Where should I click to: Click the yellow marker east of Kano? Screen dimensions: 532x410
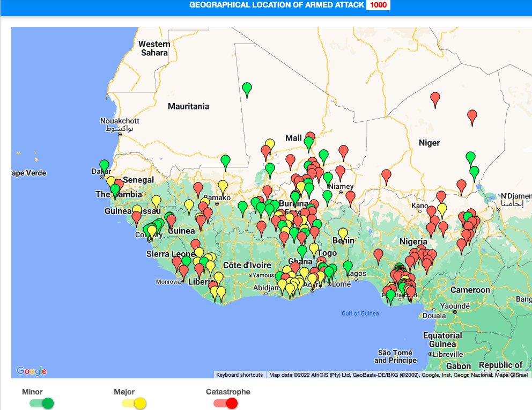coord(442,209)
